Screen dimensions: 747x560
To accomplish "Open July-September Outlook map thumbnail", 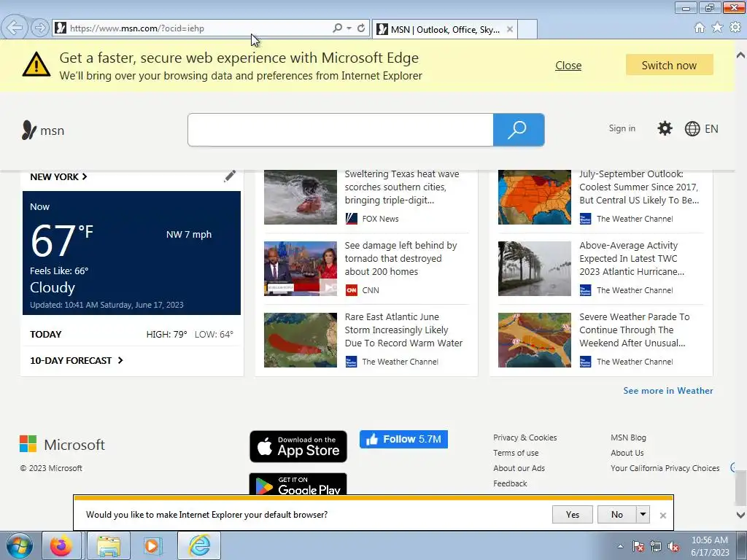I will click(x=535, y=197).
